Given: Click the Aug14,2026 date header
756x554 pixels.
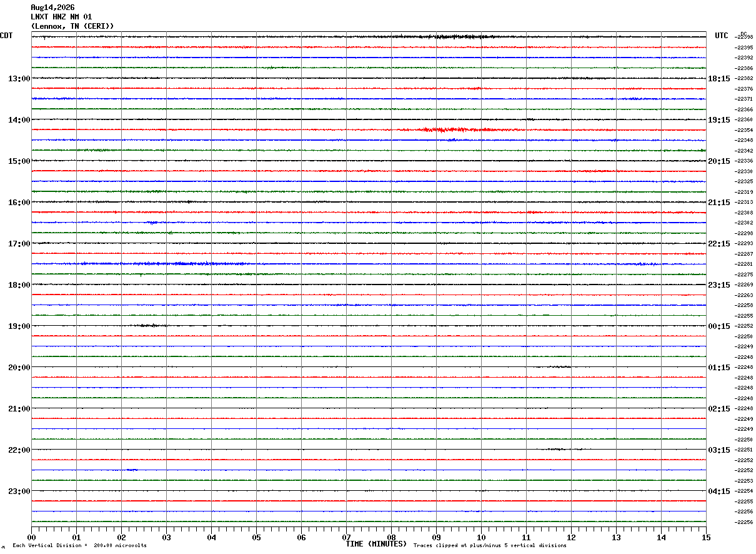Looking at the screenshot, I should pos(52,8).
